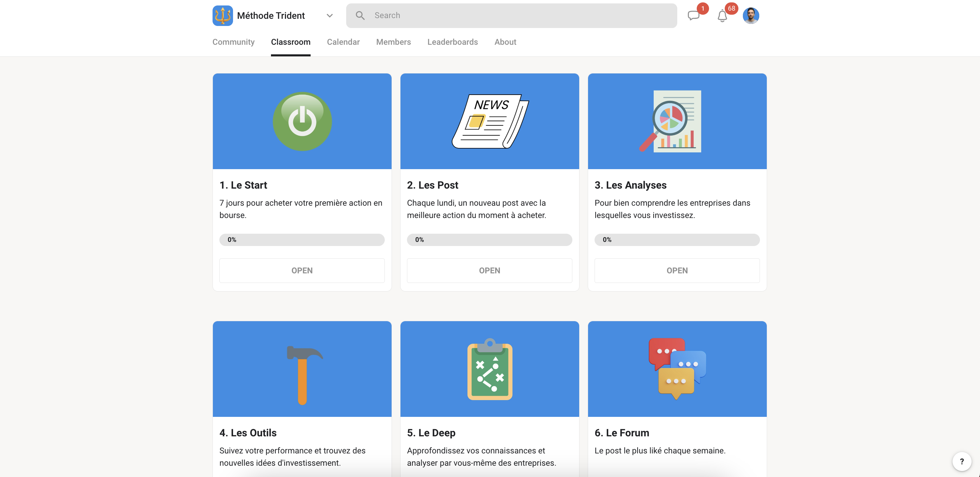Click 'Approfondissez vos connaissances' description

(x=481, y=456)
